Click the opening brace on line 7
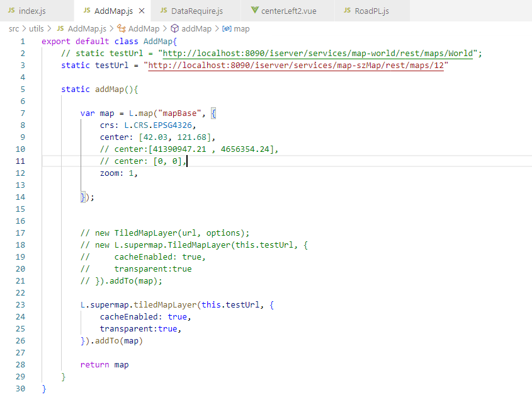The width and height of the screenshot is (532, 409). click(213, 113)
